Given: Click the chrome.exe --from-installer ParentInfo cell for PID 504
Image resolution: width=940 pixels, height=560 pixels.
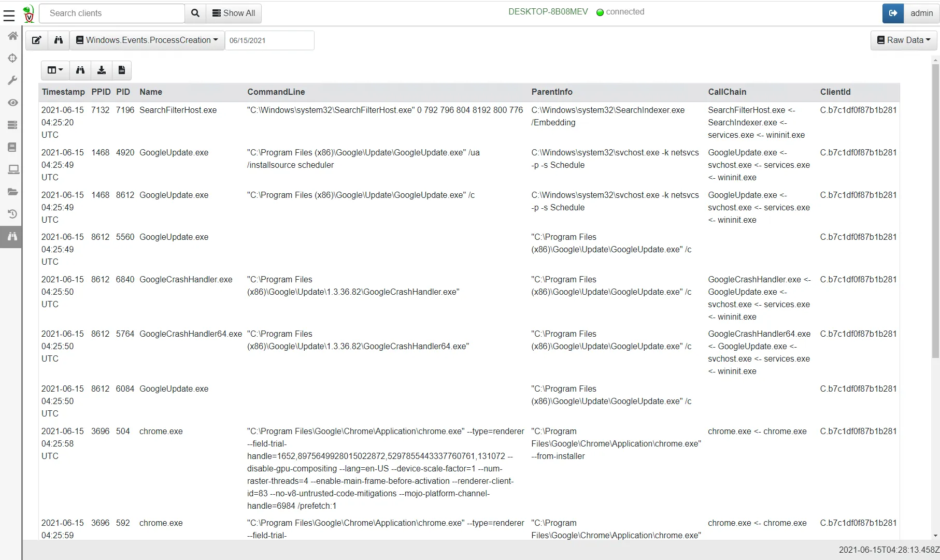Looking at the screenshot, I should [x=616, y=444].
